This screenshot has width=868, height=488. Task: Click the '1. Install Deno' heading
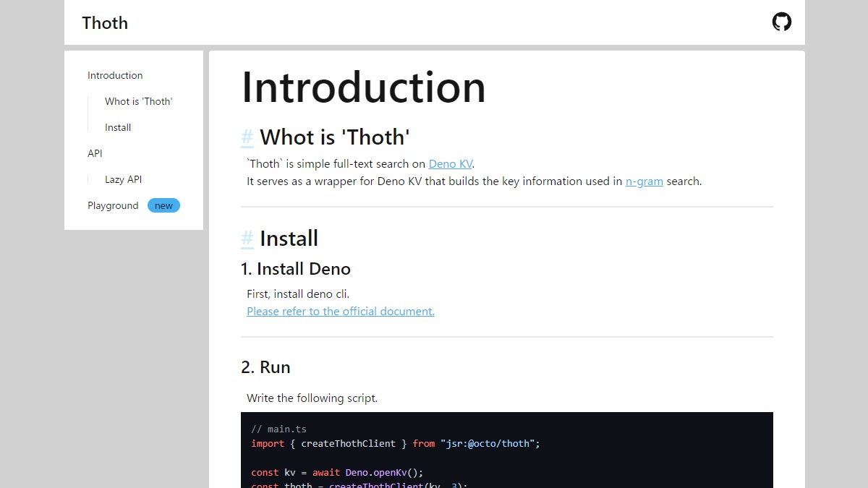(x=296, y=269)
